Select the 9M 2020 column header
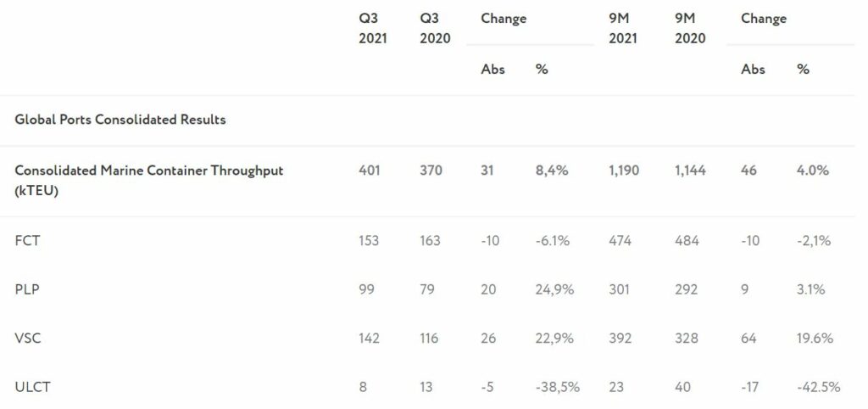The image size is (868, 409). (x=690, y=28)
